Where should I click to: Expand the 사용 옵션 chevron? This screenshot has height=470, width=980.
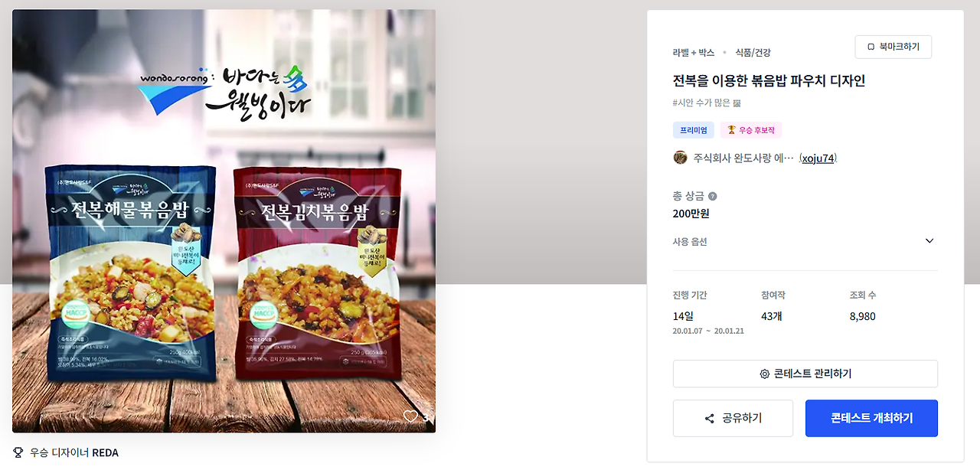929,241
